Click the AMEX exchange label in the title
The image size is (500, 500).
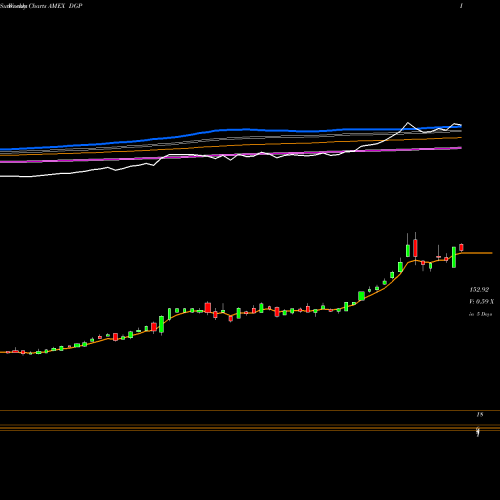click(x=56, y=6)
